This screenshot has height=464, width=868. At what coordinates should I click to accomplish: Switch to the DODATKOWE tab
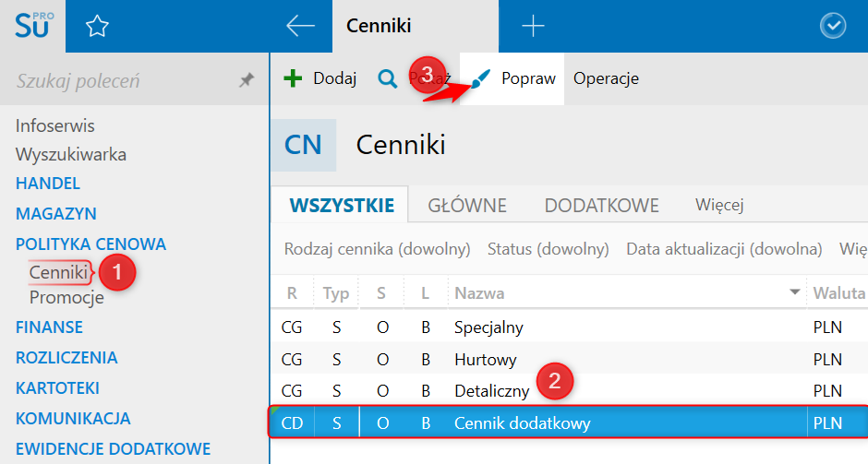pos(601,205)
